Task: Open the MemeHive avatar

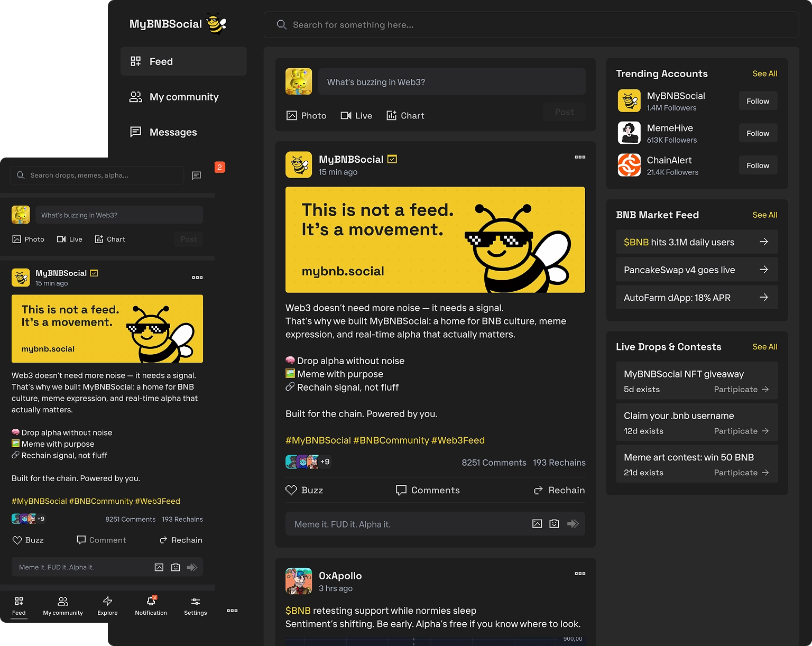Action: point(629,133)
